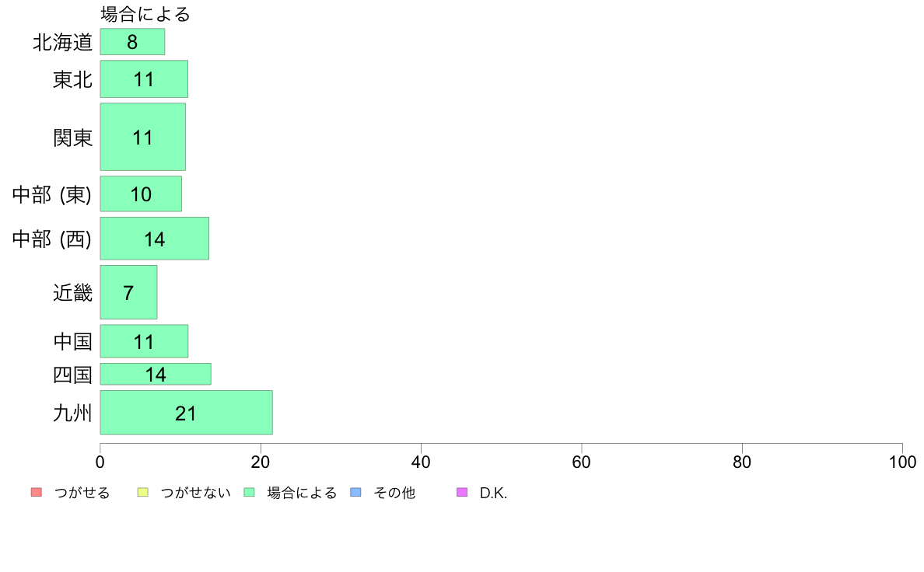Click the 北海道 row label
Viewport: 924px width, 572px height.
[62, 42]
